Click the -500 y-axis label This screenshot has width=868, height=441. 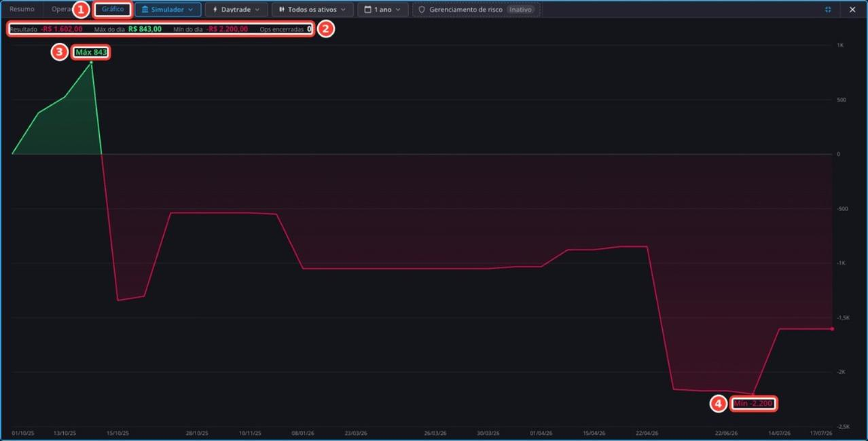(843, 209)
